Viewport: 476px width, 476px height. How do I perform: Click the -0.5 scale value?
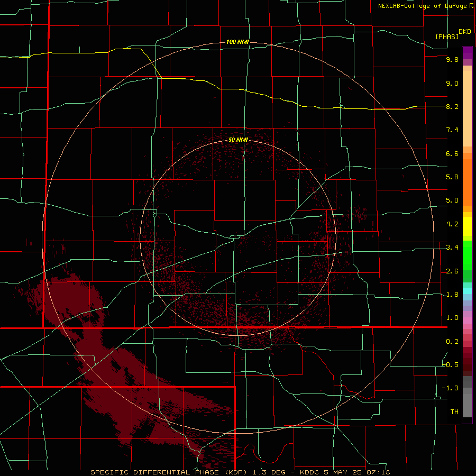click(x=451, y=365)
